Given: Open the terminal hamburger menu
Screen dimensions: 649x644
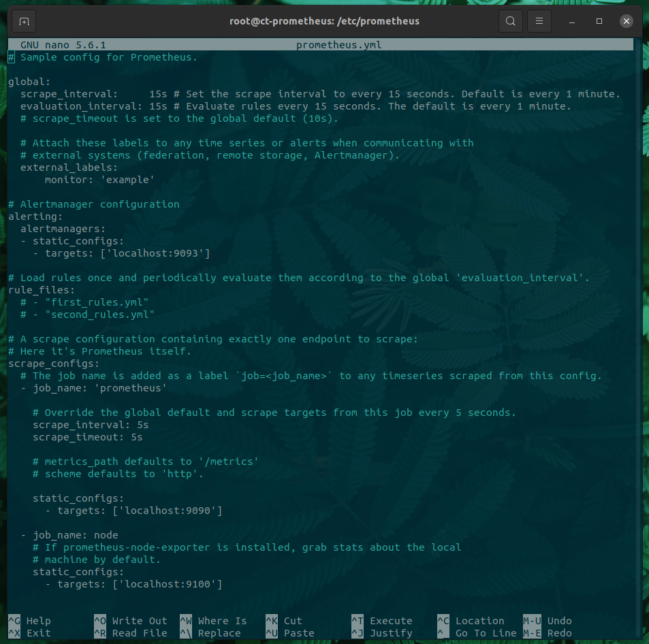Looking at the screenshot, I should tap(539, 21).
